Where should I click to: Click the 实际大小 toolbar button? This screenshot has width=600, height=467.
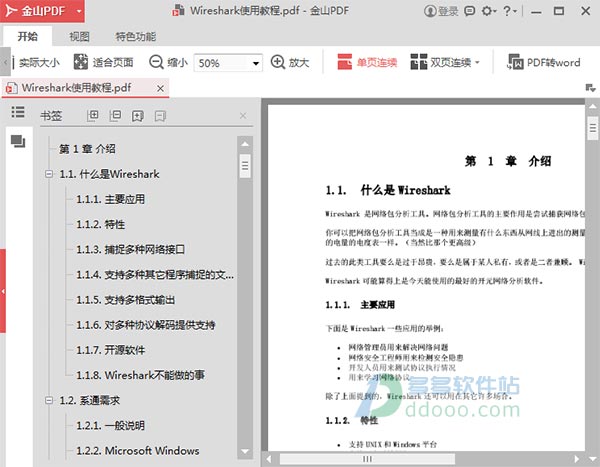(37, 62)
